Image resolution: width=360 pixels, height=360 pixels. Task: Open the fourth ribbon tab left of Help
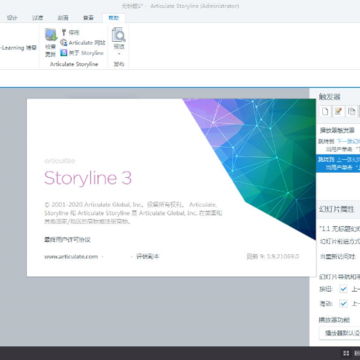[x=12, y=18]
